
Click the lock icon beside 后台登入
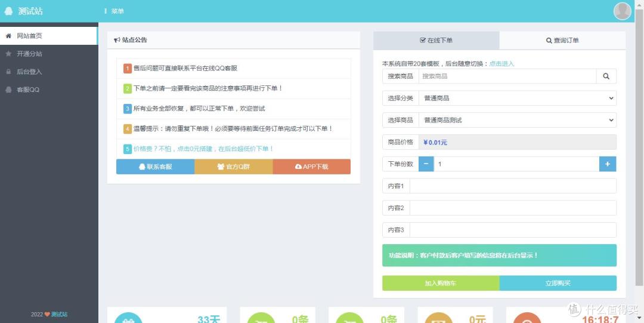[x=8, y=72]
